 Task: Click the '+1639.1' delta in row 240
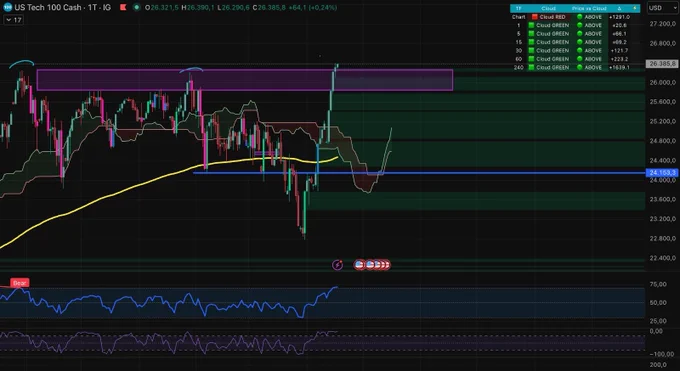pos(619,67)
